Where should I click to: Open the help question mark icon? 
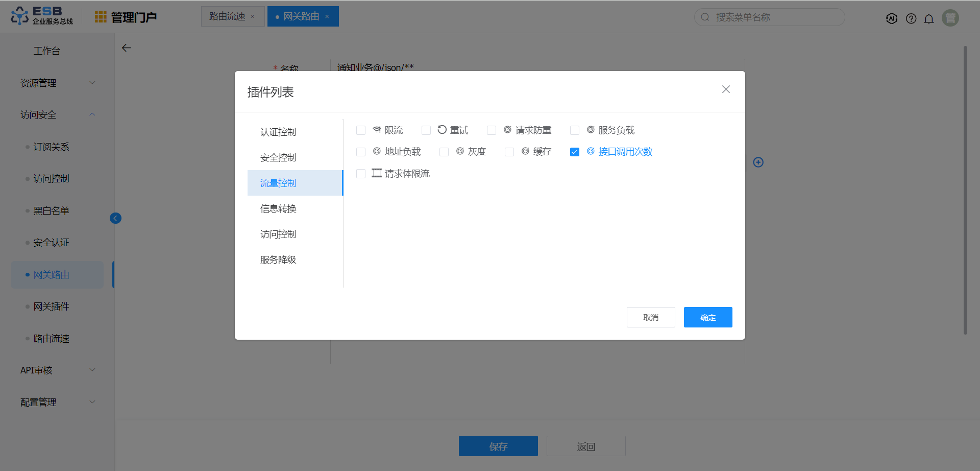(911, 18)
